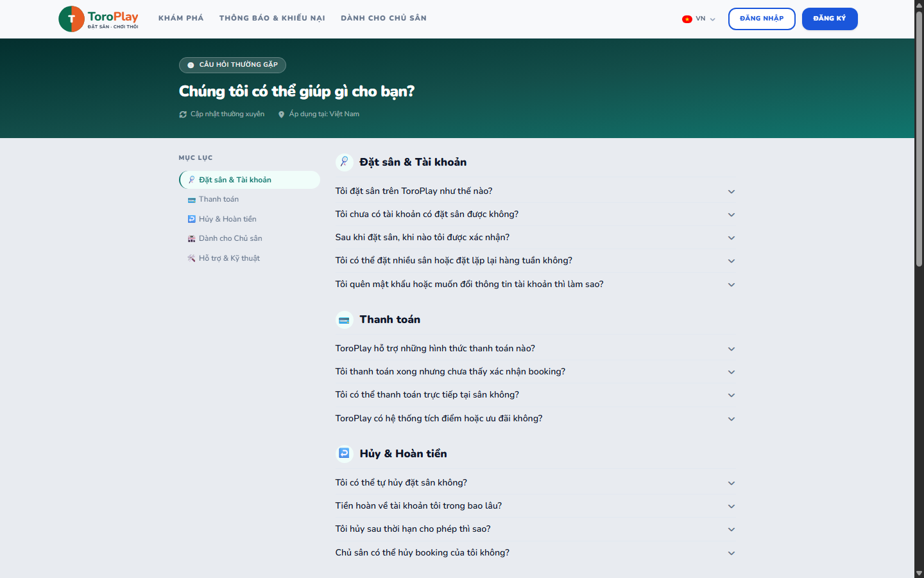Expand "Tiền hoàn về tài khoản tôi trong bao lâu?"
The width and height of the screenshot is (924, 578).
click(535, 506)
